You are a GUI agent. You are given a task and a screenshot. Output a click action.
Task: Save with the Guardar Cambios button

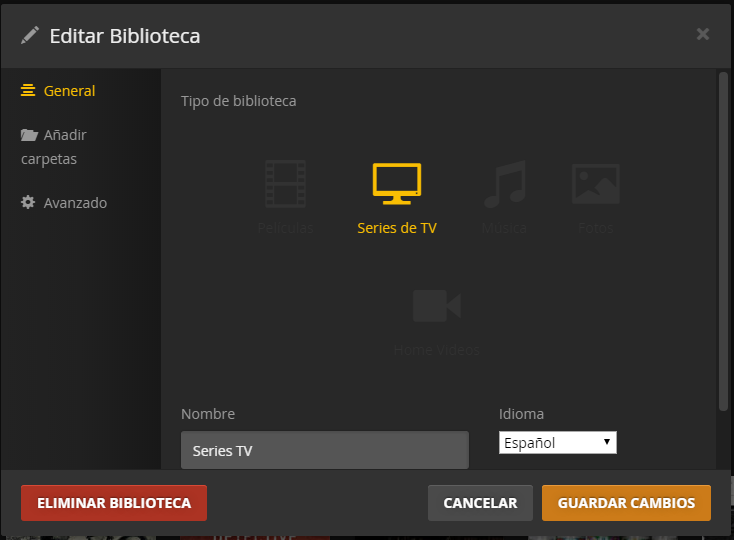626,503
